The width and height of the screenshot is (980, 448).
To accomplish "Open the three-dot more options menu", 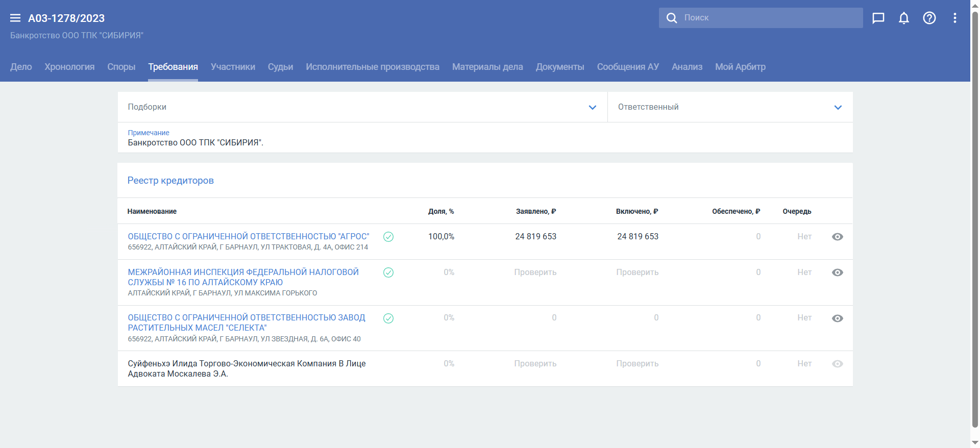I will pyautogui.click(x=955, y=18).
